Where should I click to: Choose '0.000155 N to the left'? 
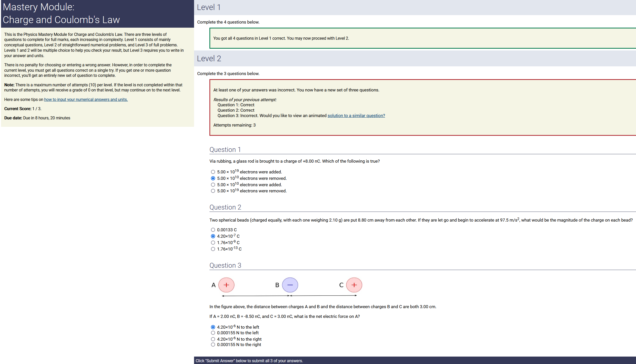pos(213,333)
